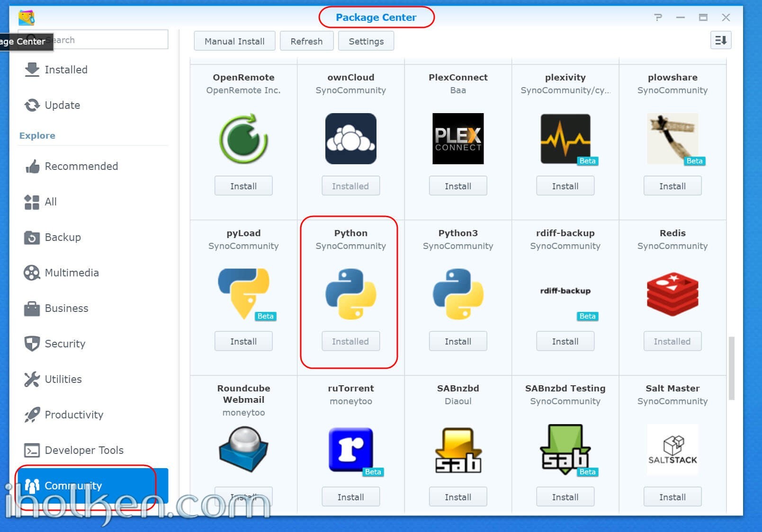Install the PlexConnect package

pos(458,186)
